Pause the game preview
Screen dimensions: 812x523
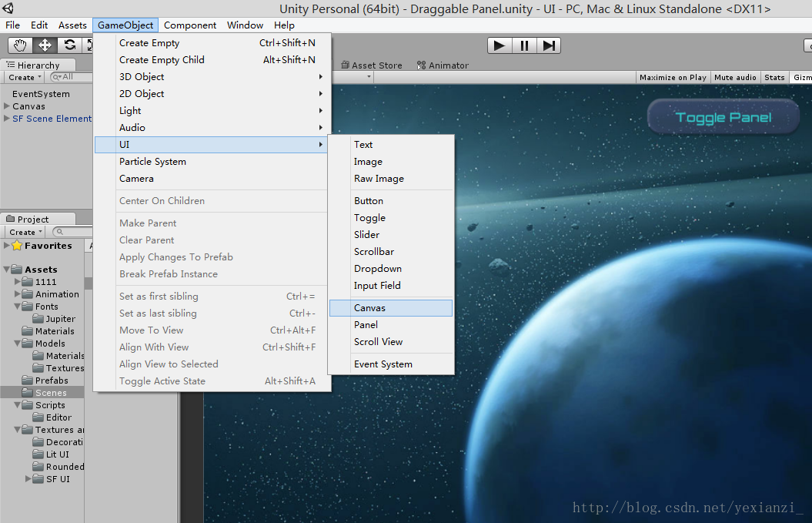tap(524, 45)
